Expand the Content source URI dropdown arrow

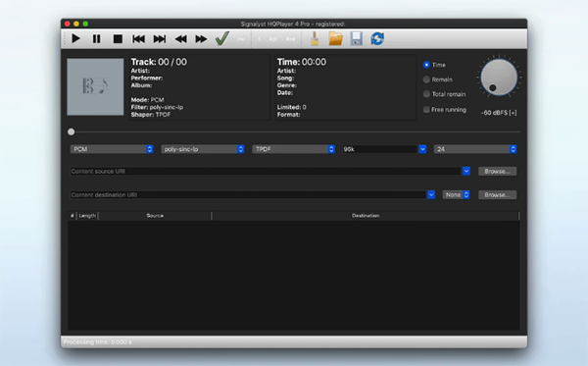466,171
